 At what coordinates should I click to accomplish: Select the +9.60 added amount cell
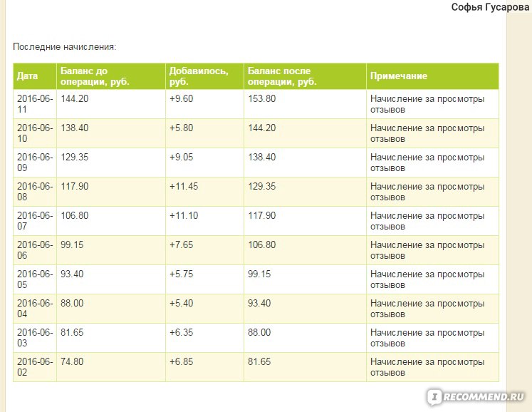click(204, 104)
